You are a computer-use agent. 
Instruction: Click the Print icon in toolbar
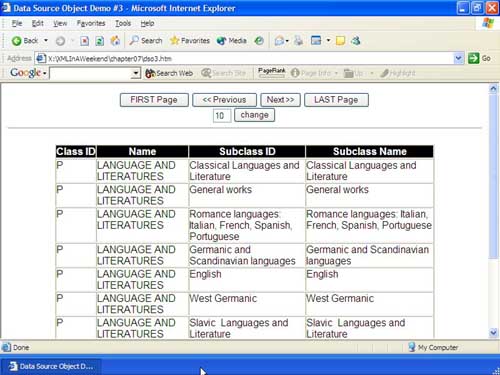click(298, 41)
